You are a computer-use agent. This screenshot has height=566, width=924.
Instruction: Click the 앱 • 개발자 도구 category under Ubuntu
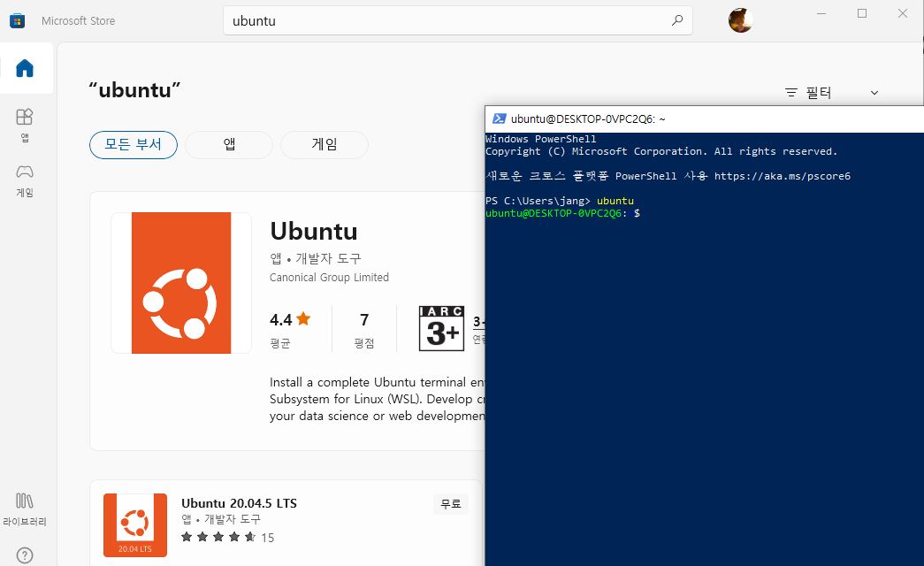click(316, 258)
